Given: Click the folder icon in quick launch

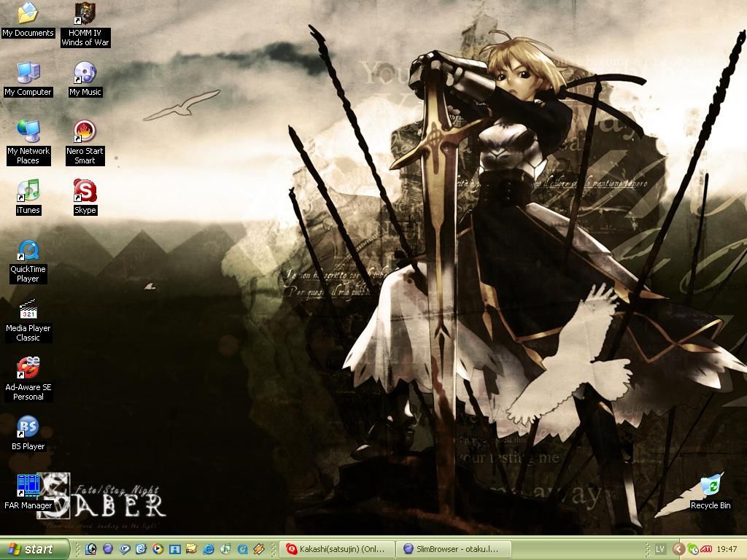Looking at the screenshot, I should point(192,548).
